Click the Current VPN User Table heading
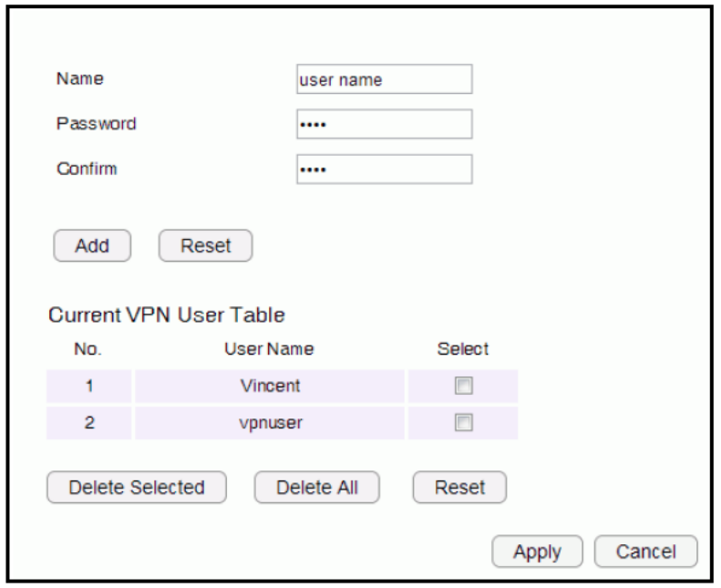Viewport: 721px width, 588px height. [x=167, y=316]
